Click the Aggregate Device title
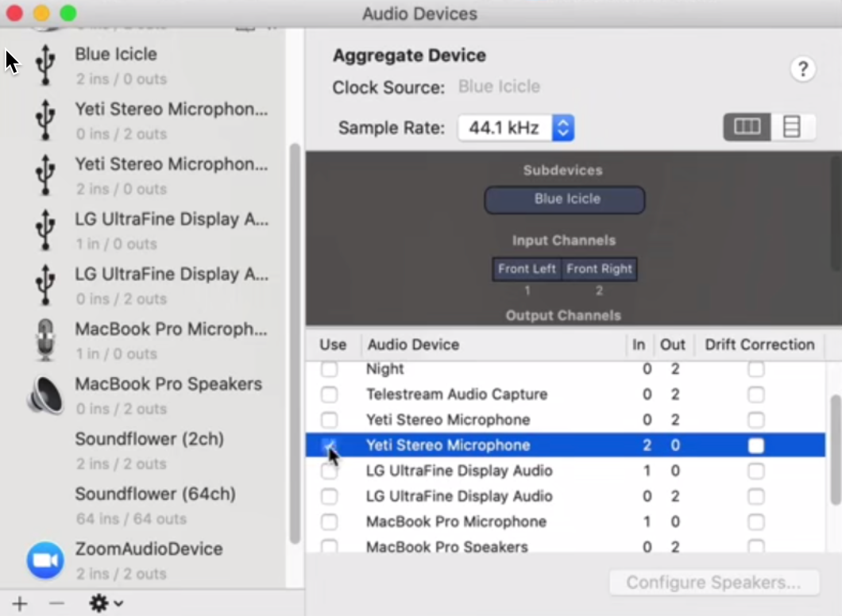 (x=409, y=56)
